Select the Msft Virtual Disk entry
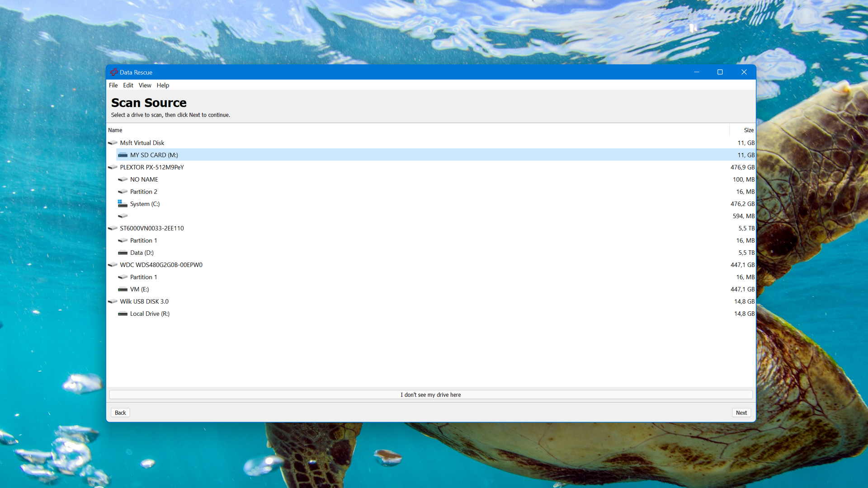 pos(431,143)
